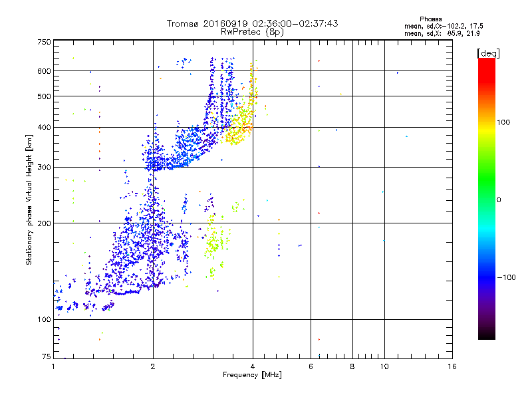The image size is (532, 399).
Task: Click the x-axis tick label '2'
Action: click(153, 366)
